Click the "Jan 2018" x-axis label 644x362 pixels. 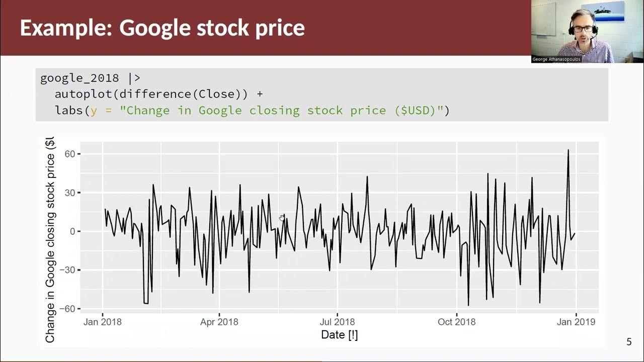point(102,322)
